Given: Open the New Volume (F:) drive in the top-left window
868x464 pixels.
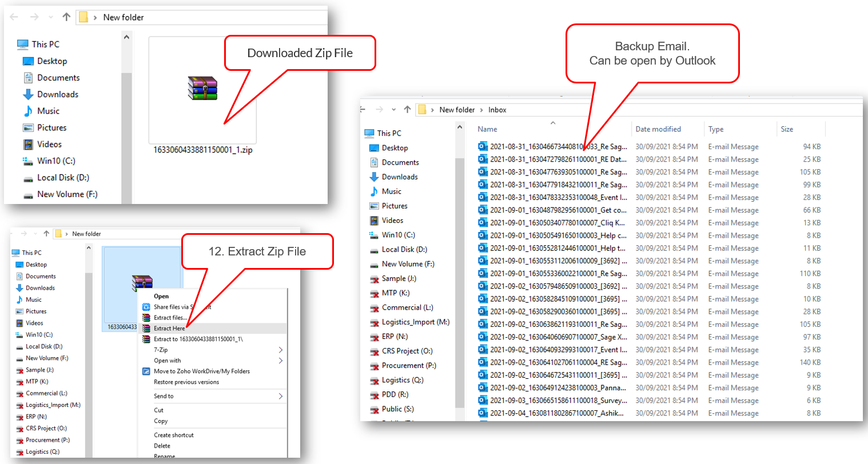Looking at the screenshot, I should point(67,194).
